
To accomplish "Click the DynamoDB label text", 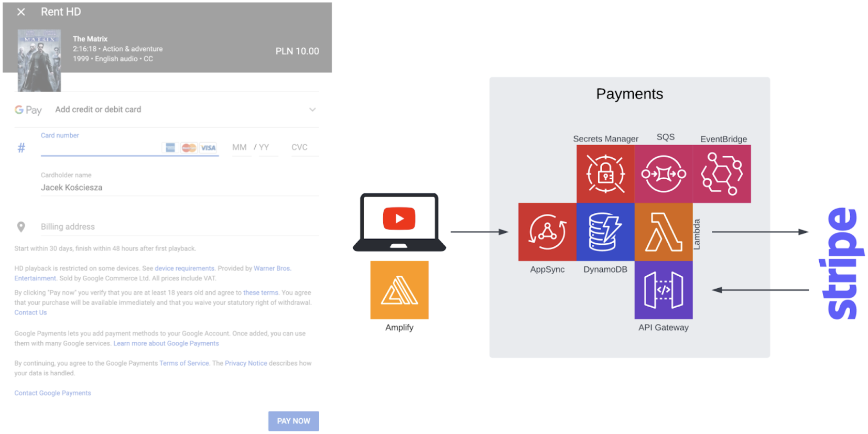I will pyautogui.click(x=605, y=269).
